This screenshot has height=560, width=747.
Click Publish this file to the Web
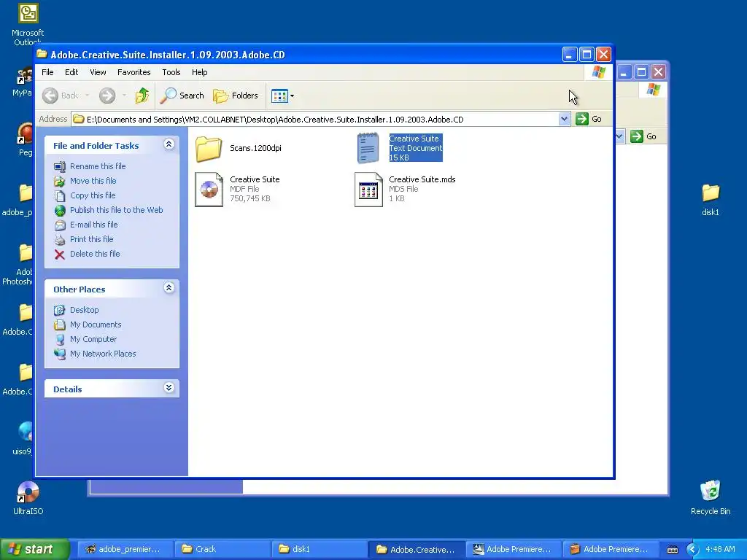tap(116, 210)
